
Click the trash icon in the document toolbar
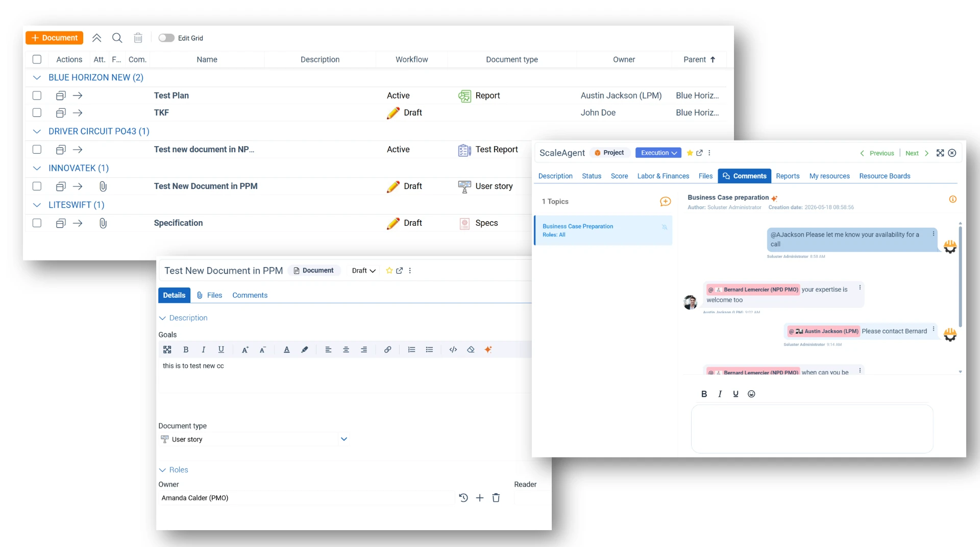[138, 38]
